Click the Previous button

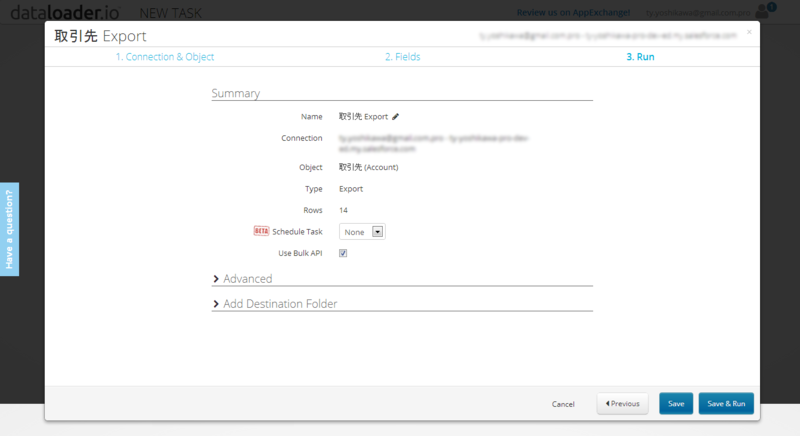pos(622,403)
